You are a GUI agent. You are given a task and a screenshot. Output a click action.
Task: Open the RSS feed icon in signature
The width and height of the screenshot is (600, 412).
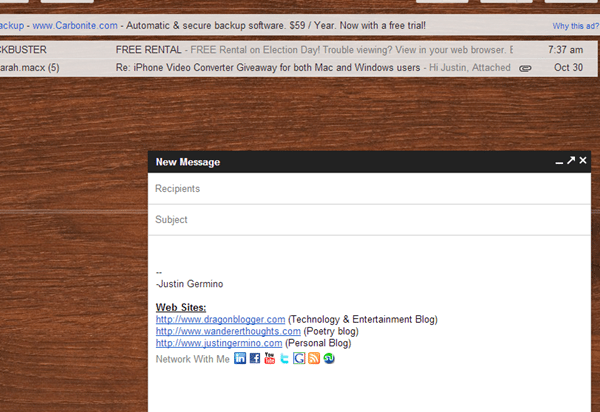(314, 358)
